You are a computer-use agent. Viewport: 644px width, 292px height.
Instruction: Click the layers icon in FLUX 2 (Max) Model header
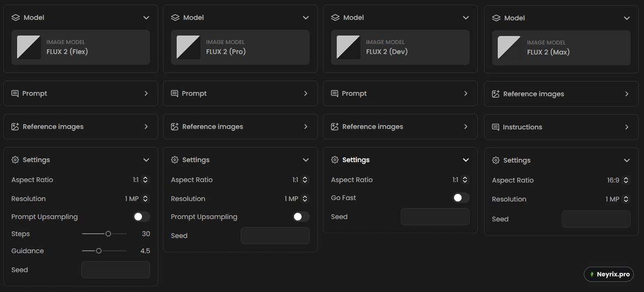[496, 18]
